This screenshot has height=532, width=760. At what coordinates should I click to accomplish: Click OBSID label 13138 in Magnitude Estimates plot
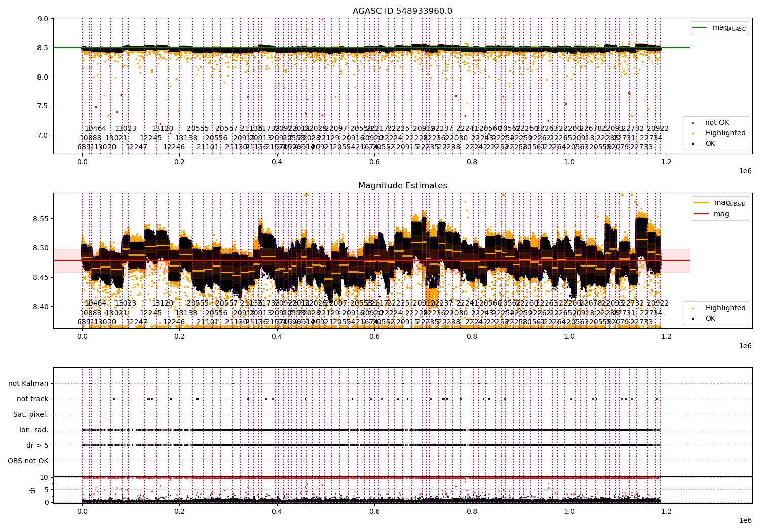click(186, 313)
